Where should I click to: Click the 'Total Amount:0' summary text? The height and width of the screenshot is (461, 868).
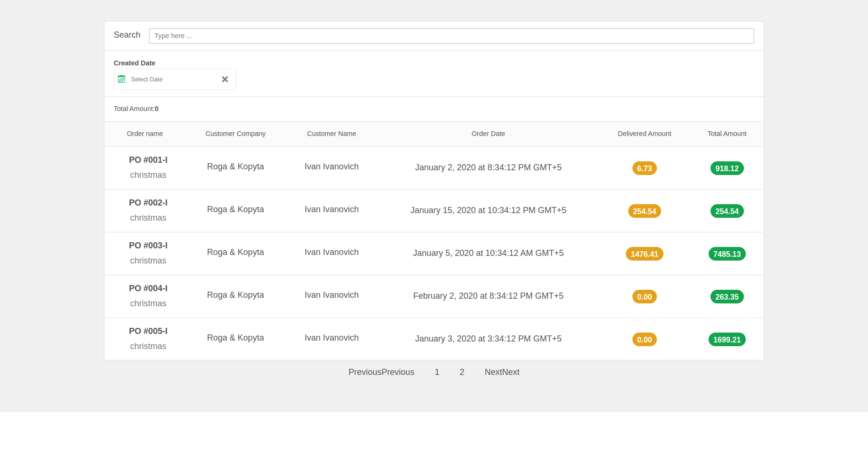click(x=136, y=109)
